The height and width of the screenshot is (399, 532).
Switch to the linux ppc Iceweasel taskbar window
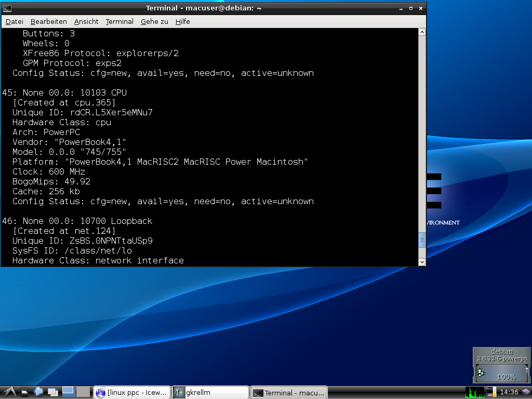click(131, 393)
